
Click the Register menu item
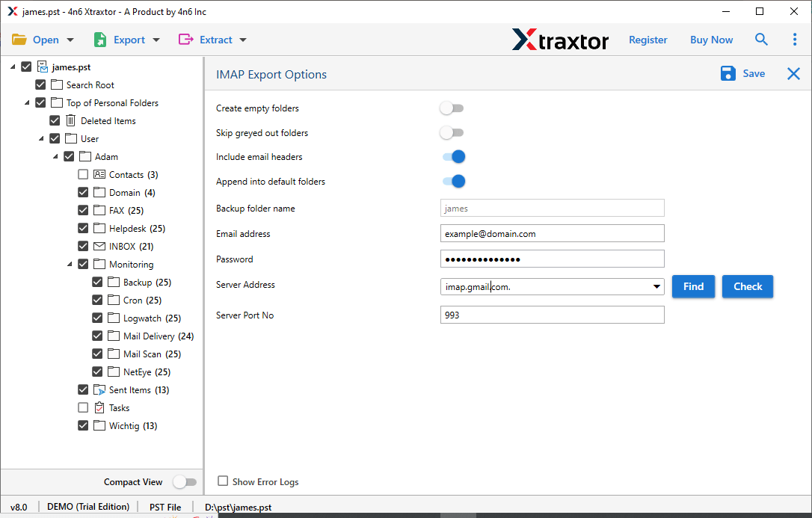click(648, 39)
